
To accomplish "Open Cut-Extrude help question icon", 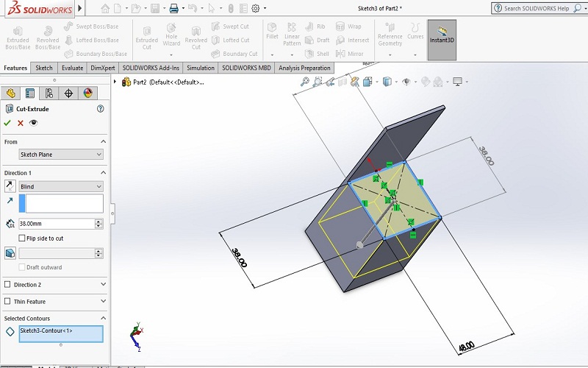I will pos(100,108).
